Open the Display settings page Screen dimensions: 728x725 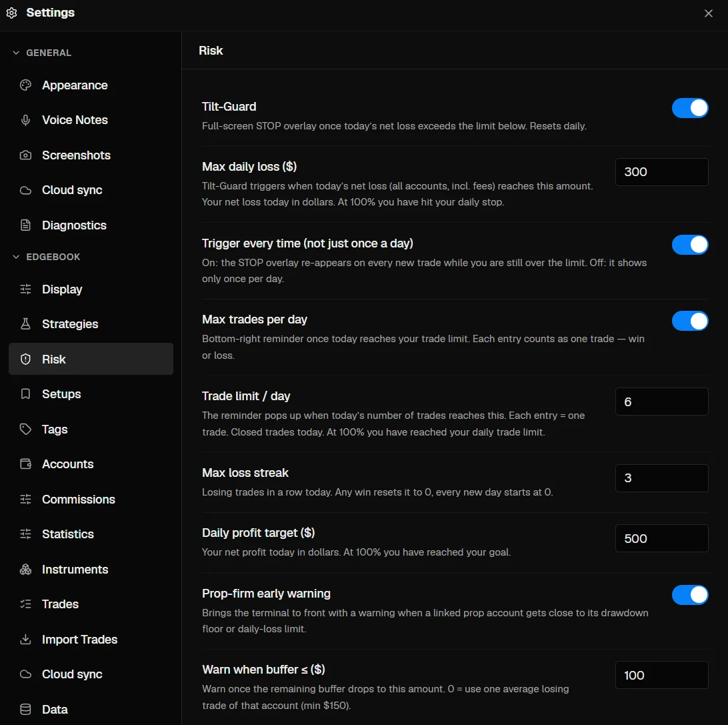91,289
